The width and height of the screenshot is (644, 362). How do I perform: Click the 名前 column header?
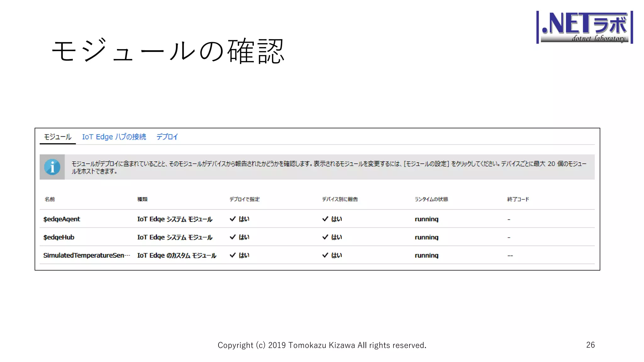click(50, 199)
